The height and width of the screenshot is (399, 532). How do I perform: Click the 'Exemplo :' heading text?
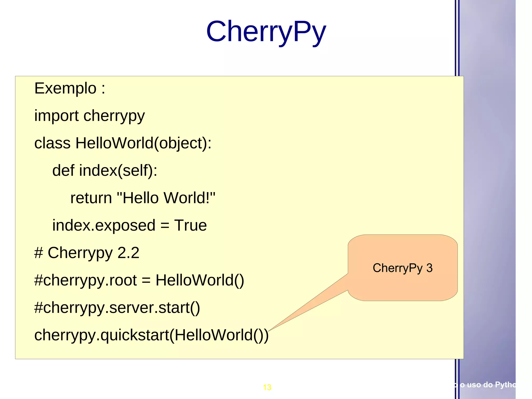click(x=70, y=88)
